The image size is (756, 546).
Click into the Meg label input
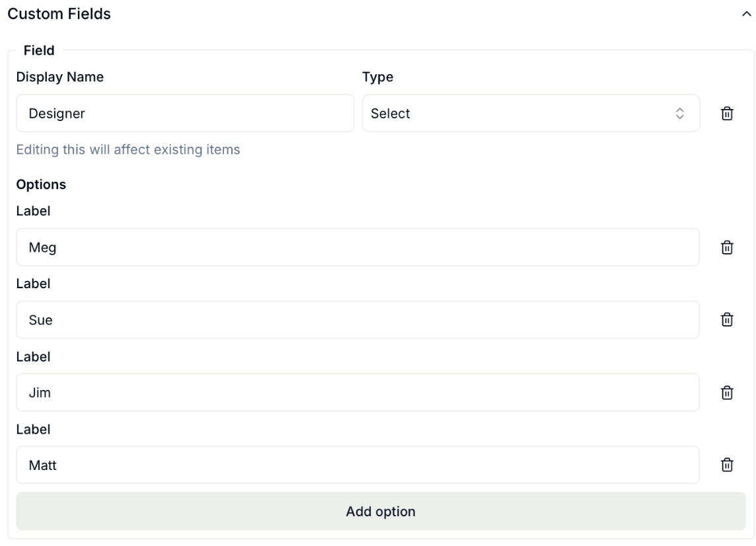click(x=358, y=247)
